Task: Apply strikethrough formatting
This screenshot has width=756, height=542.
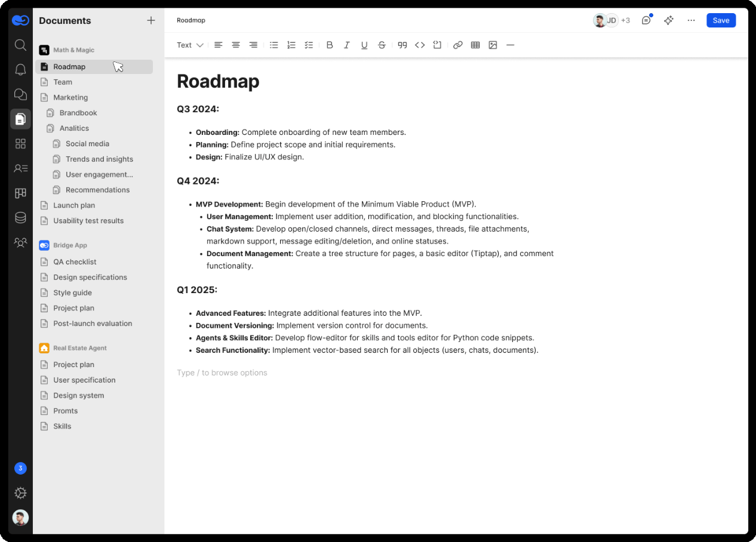Action: pyautogui.click(x=382, y=45)
